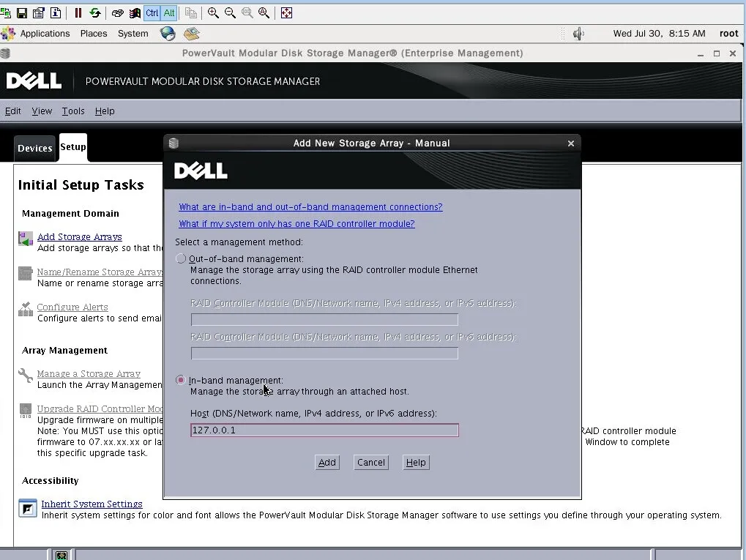Click the full screen arrows icon
The image size is (746, 560).
coord(286,13)
